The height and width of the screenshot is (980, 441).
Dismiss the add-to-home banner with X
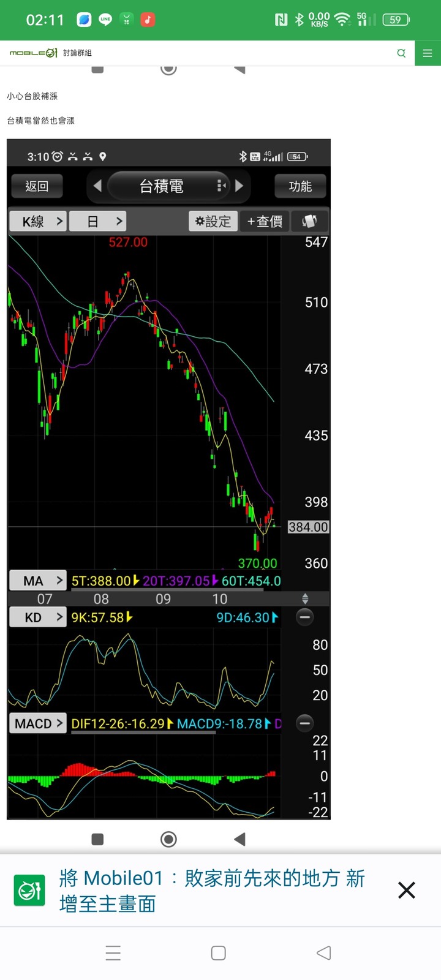(x=407, y=890)
